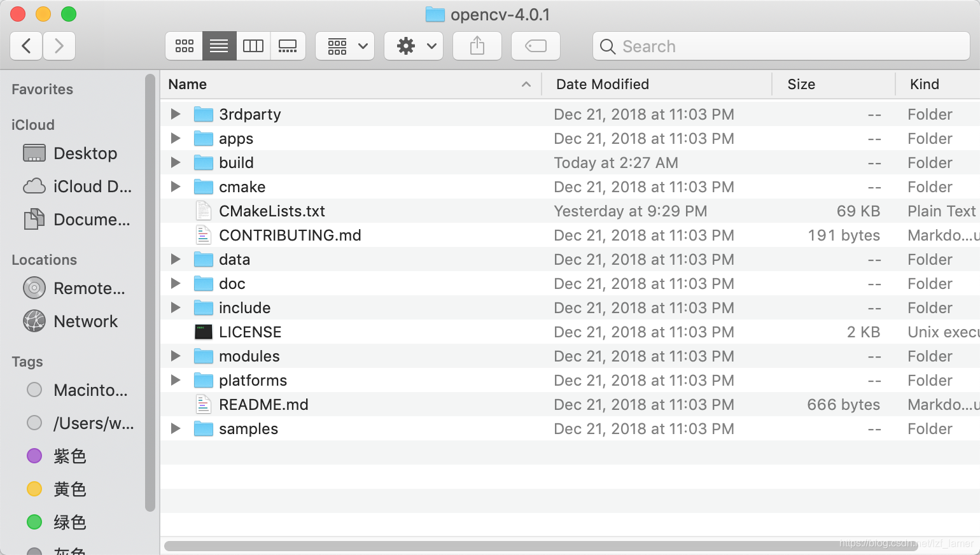Expand the platforms folder

click(176, 380)
